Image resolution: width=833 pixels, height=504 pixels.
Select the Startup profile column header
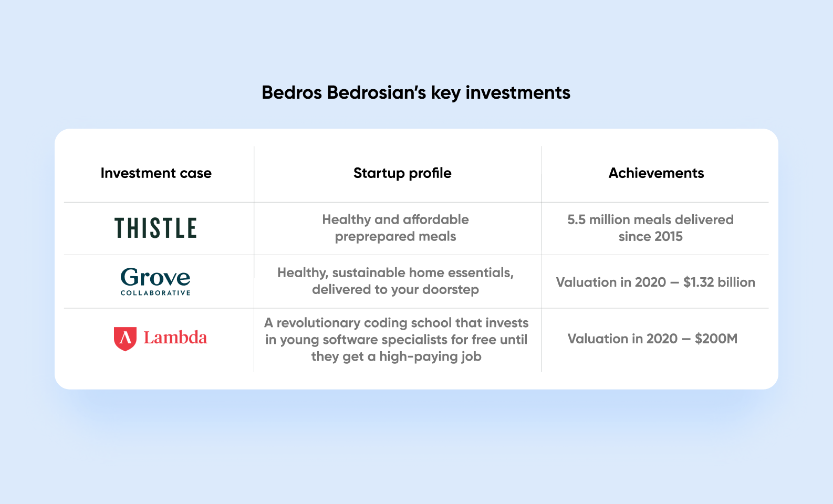point(402,173)
